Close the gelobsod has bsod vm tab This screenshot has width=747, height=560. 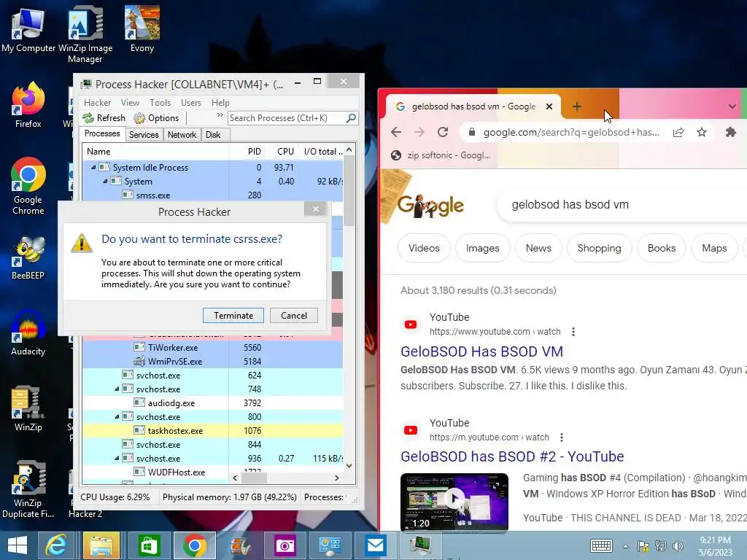[549, 106]
